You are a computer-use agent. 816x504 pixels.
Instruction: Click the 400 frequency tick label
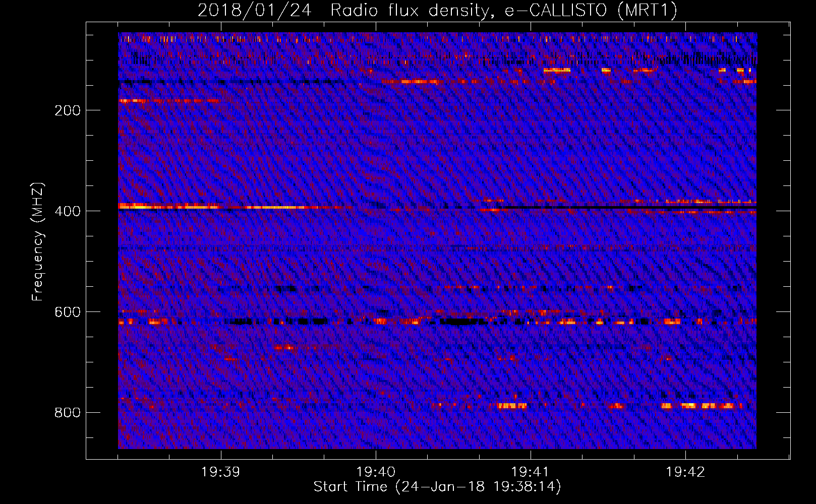(68, 211)
